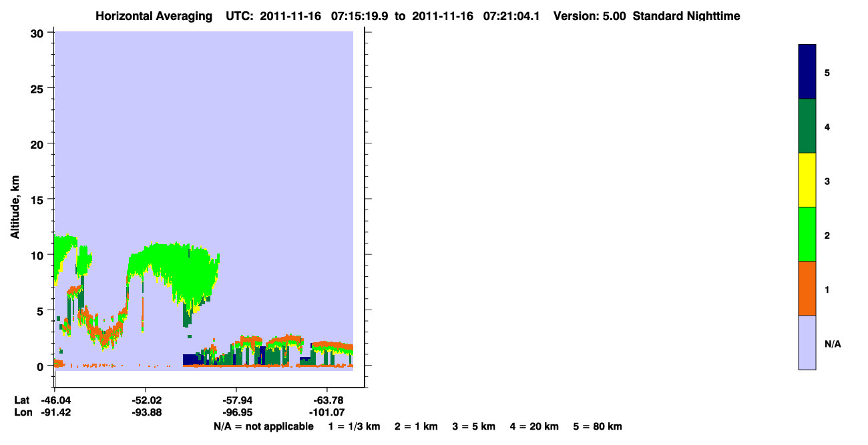Click the dark green 4 color swatch
This screenshot has height=445, width=868.
point(807,126)
